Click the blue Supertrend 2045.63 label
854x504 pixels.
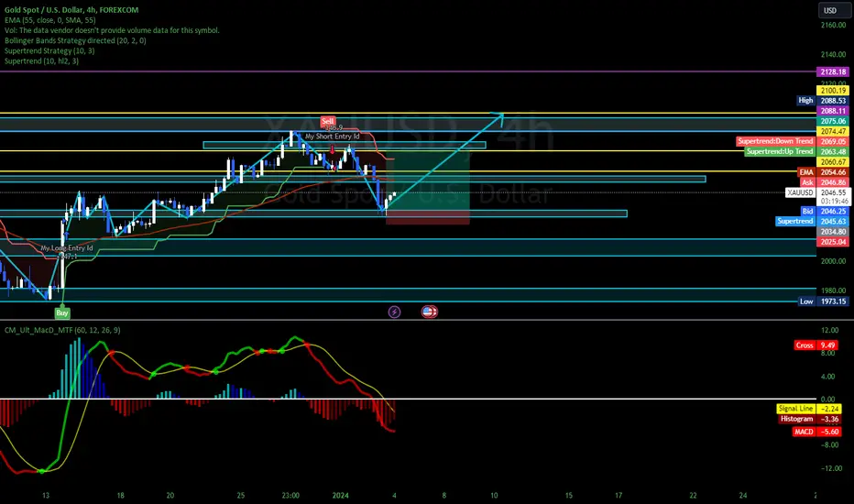click(812, 221)
